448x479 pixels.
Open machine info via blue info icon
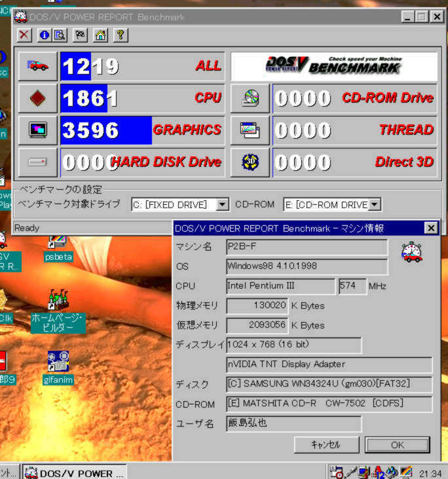[x=44, y=35]
